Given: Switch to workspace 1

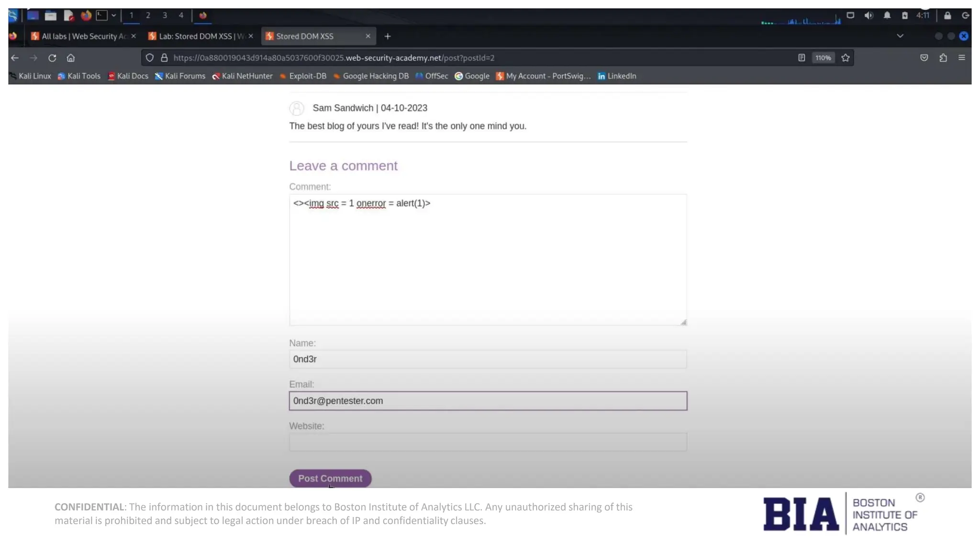Looking at the screenshot, I should [131, 15].
